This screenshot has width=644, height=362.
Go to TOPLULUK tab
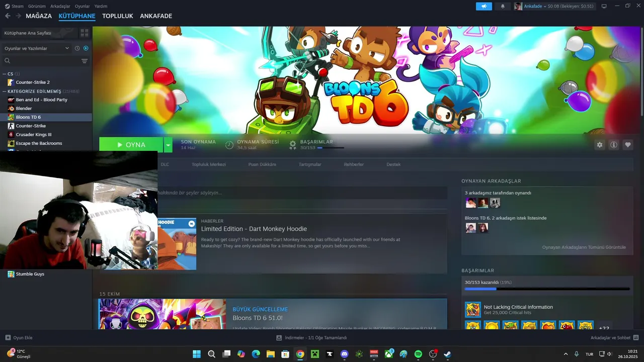click(x=118, y=16)
